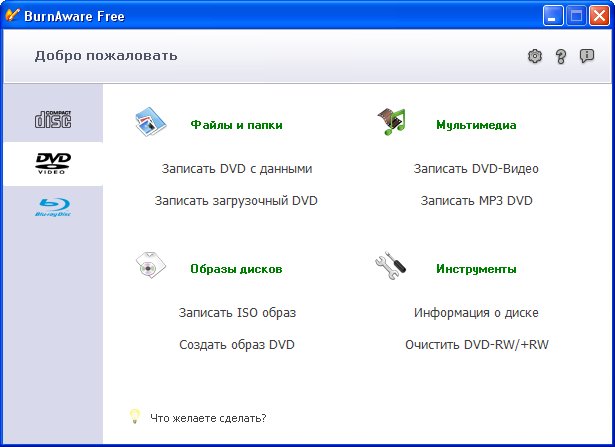
Task: Open Записать DVD с данными
Action: pos(237,169)
